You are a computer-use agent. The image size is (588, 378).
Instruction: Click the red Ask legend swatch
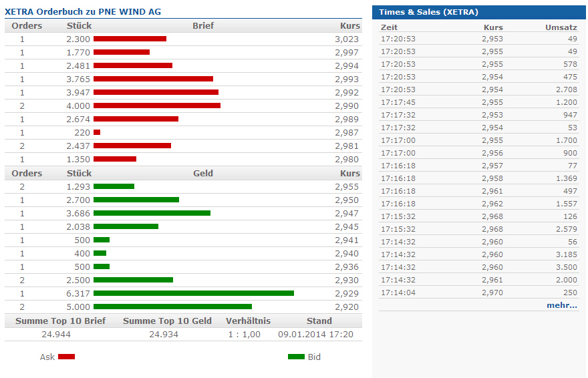coord(66,357)
